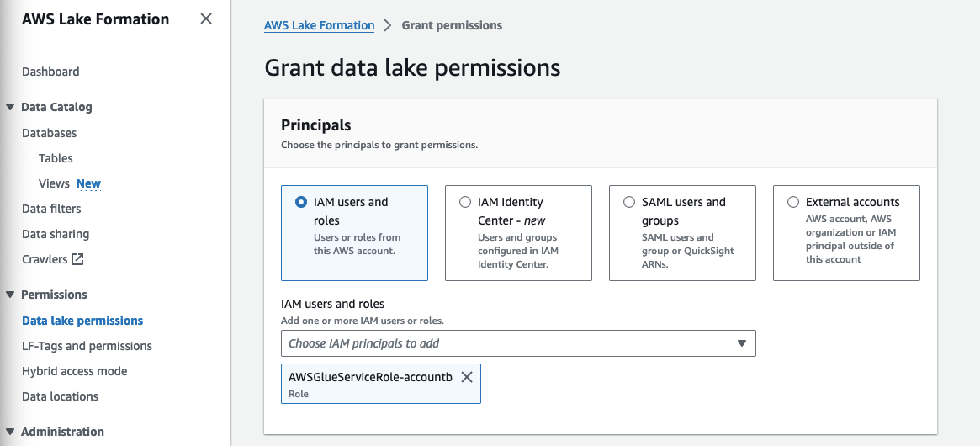Open the IAM principals dropdown arrow
Image resolution: width=980 pixels, height=446 pixels.
tap(742, 343)
